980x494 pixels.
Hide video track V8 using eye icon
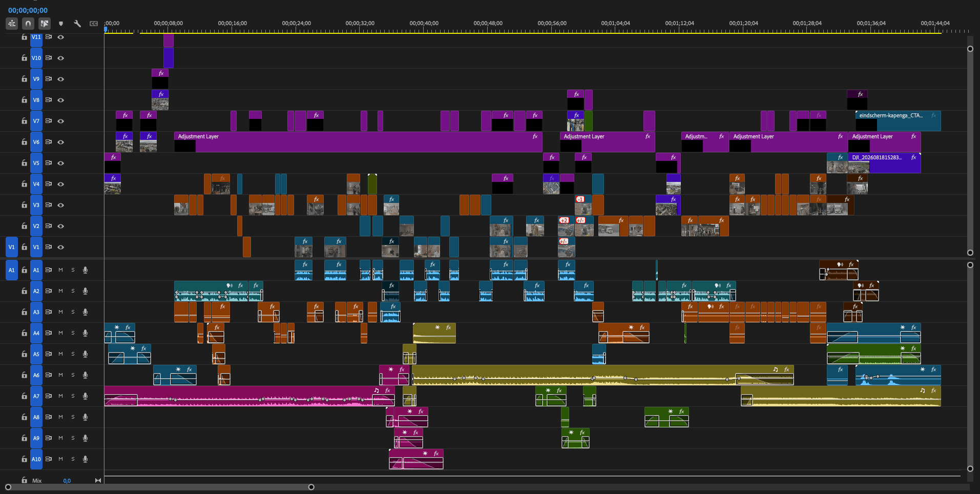[61, 100]
